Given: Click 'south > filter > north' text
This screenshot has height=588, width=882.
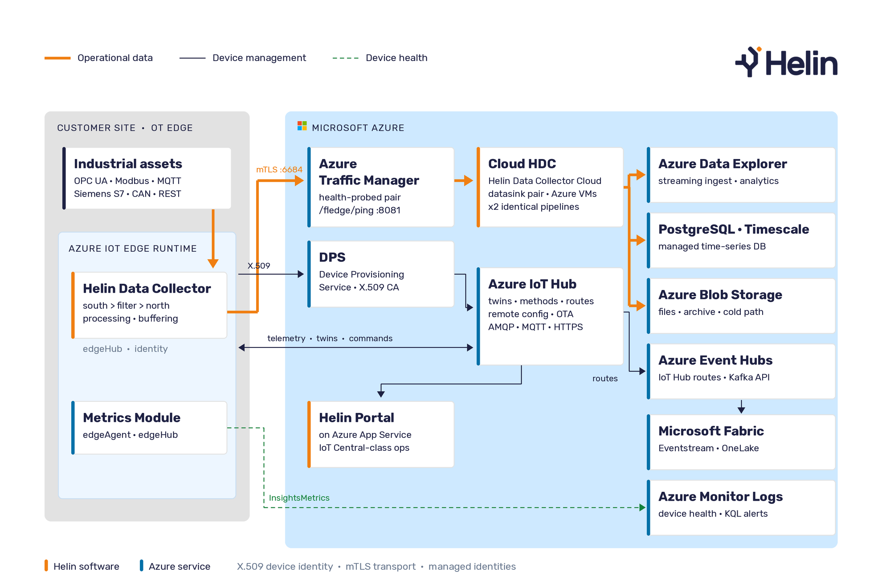Looking at the screenshot, I should (x=126, y=306).
